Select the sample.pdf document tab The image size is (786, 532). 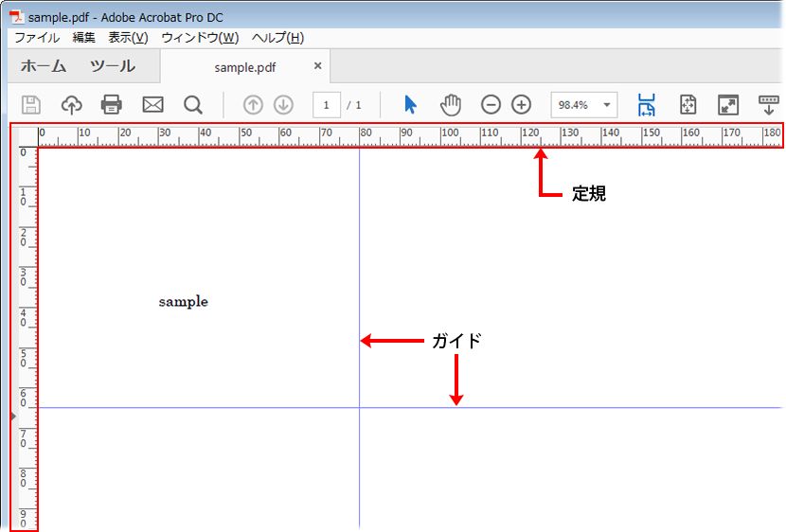tap(245, 67)
